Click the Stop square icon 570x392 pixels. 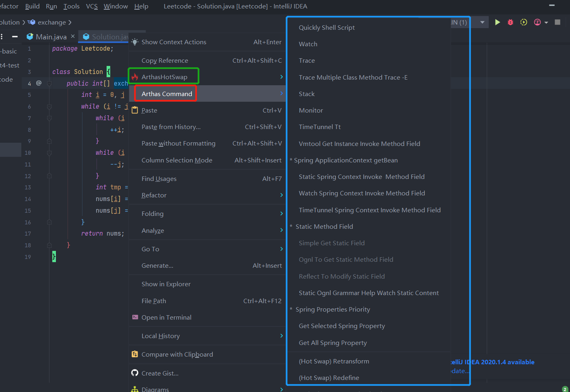click(558, 22)
